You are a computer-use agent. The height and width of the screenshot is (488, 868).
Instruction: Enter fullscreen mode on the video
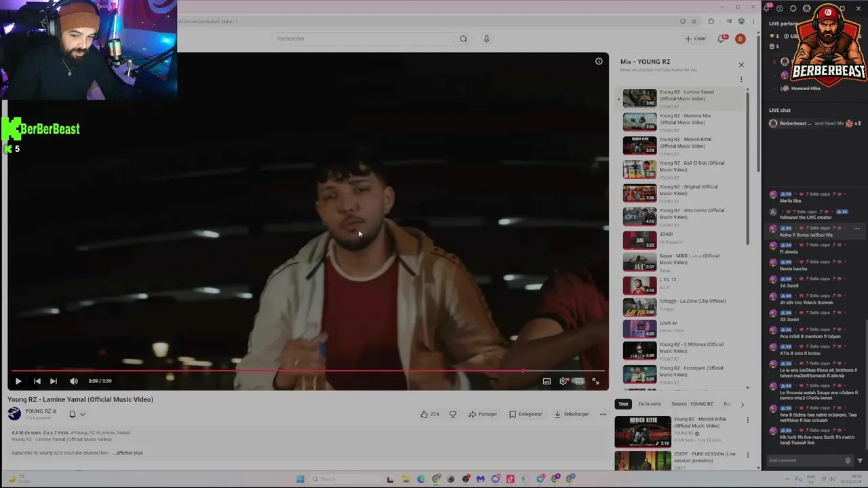click(595, 381)
